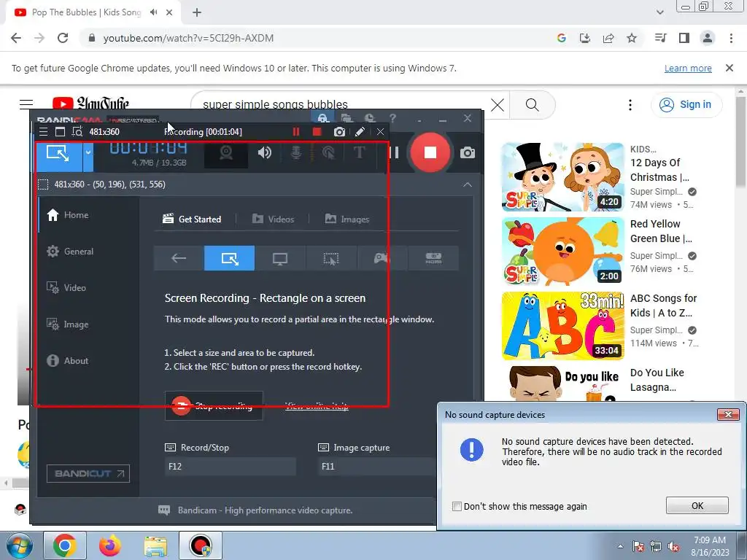Open Firefox from the taskbar
This screenshot has height=560, width=747.
point(110,545)
